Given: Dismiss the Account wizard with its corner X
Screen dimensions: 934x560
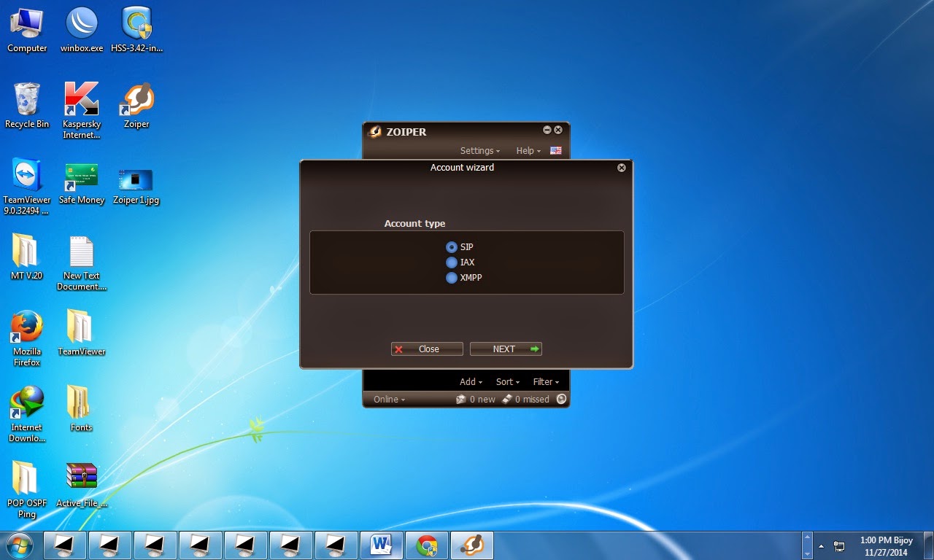Looking at the screenshot, I should coord(622,168).
